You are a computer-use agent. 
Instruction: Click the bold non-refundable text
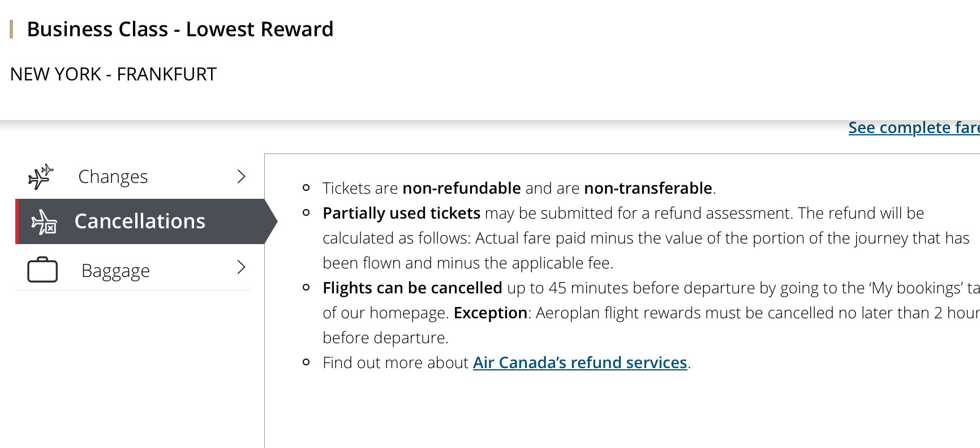461,188
